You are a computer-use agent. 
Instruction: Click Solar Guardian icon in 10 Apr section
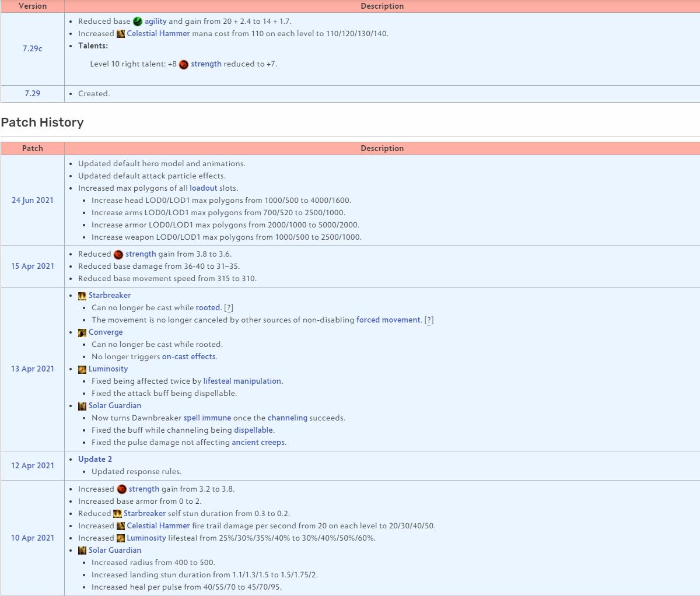[x=82, y=551]
